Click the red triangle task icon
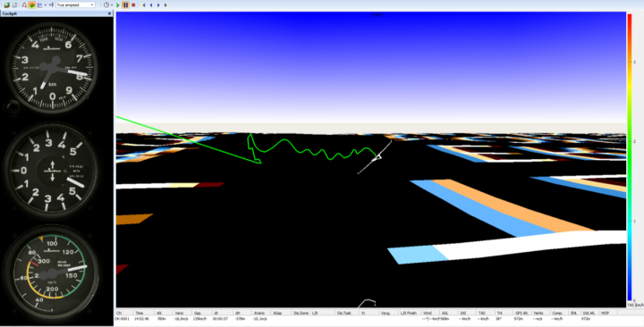The image size is (644, 327). click(24, 5)
